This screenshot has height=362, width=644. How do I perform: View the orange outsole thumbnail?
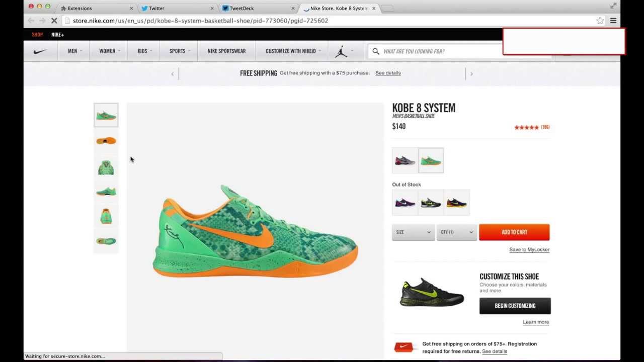[x=106, y=141]
